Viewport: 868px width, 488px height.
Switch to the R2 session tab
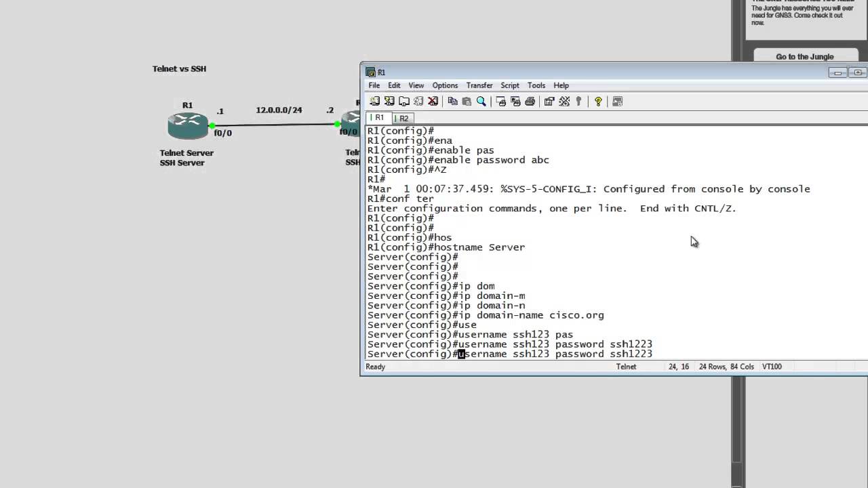(403, 118)
